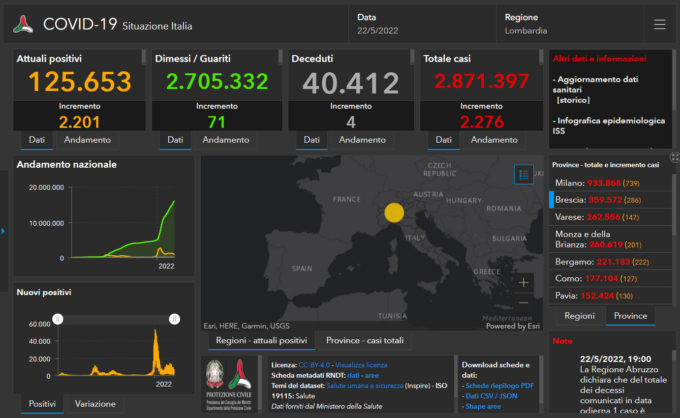Viewport: 680px width, 418px height.
Task: Zoom out on the map
Action: (524, 302)
